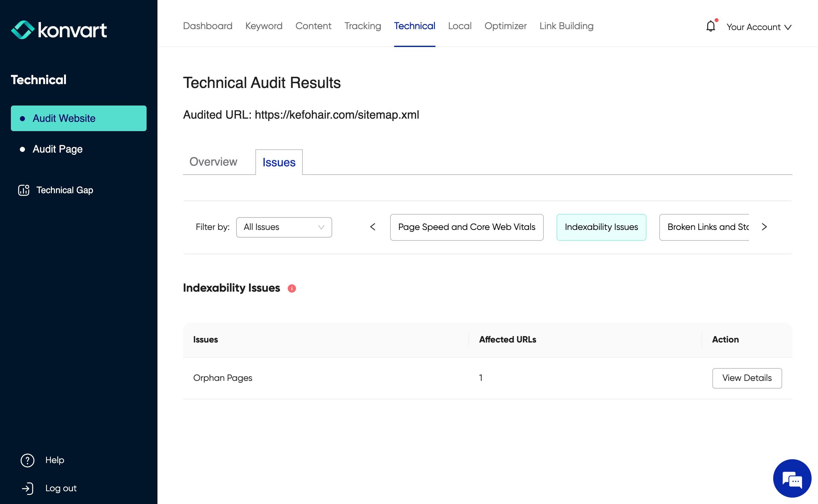Go to the Optimizer section
This screenshot has height=504, width=818.
(x=505, y=26)
